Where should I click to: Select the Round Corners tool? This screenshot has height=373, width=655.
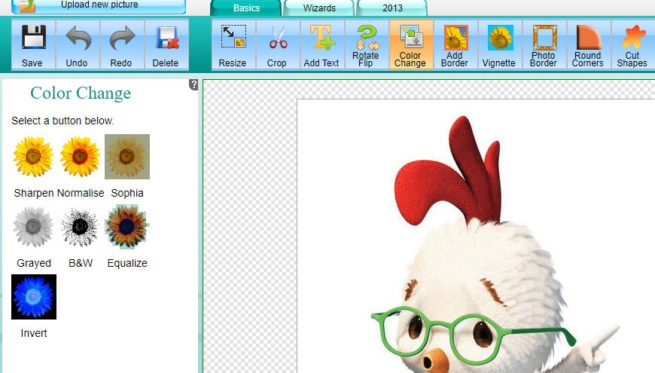coord(588,44)
